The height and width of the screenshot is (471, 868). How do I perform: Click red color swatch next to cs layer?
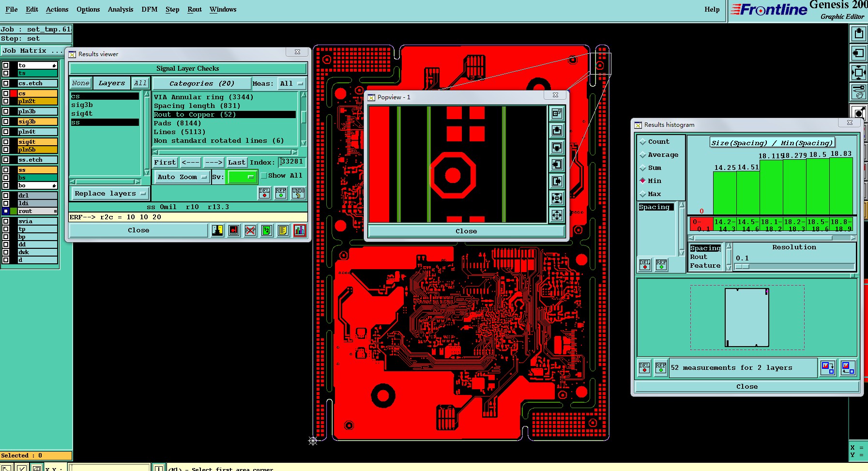point(14,93)
